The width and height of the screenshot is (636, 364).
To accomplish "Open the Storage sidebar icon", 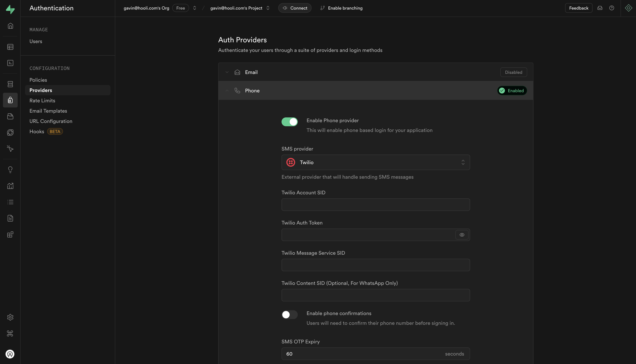I will [10, 116].
